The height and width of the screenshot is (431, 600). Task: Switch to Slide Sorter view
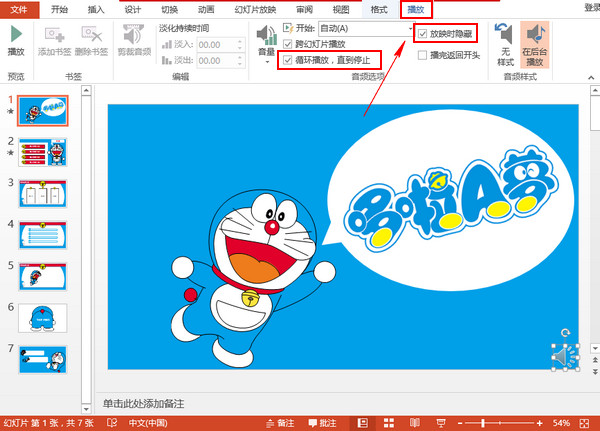tap(389, 423)
